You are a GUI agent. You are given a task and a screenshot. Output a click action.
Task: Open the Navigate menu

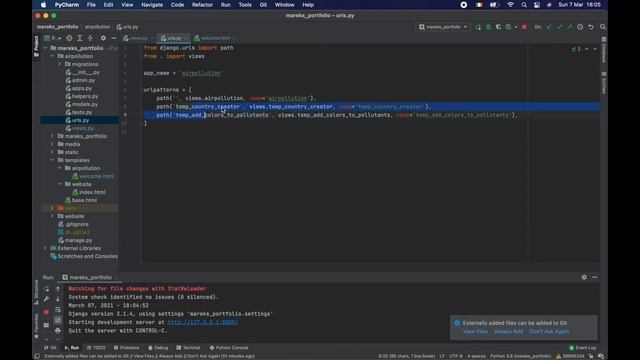(152, 5)
